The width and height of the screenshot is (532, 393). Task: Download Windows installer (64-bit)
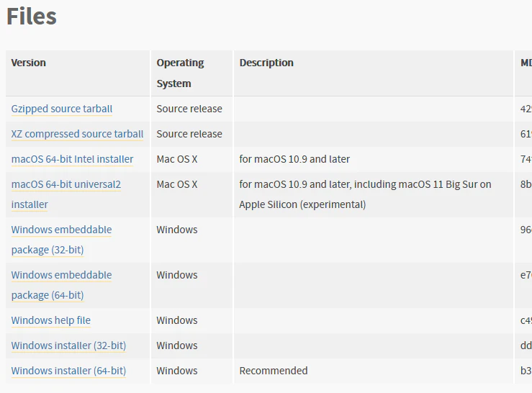(x=68, y=371)
